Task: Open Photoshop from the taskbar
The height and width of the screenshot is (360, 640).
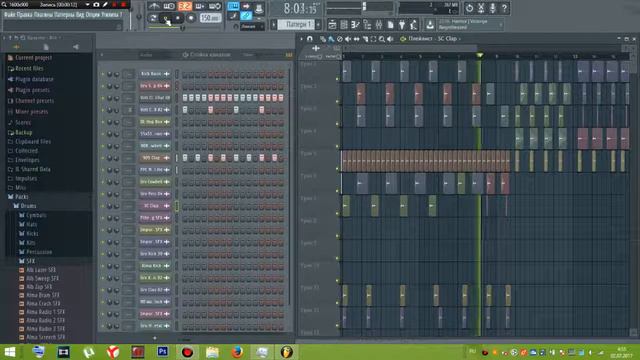Action: pos(162,351)
